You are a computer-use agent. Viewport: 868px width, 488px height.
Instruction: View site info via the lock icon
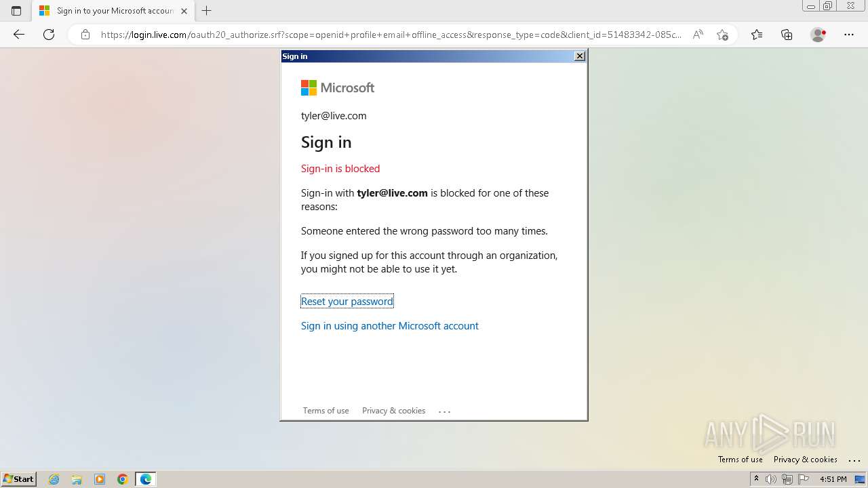[85, 35]
